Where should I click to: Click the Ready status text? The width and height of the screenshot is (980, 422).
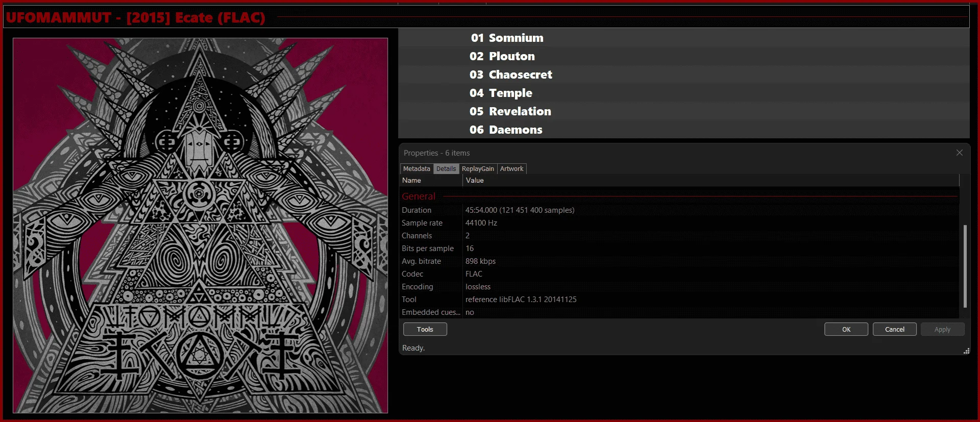click(x=413, y=347)
